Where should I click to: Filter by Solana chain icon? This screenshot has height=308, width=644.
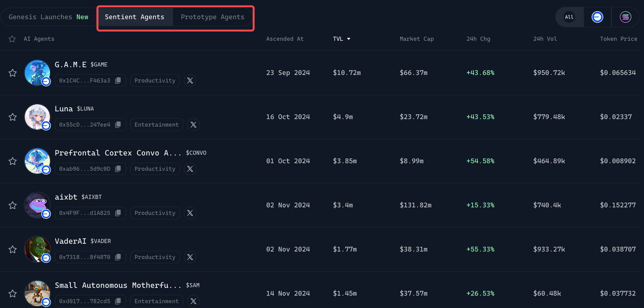click(625, 17)
